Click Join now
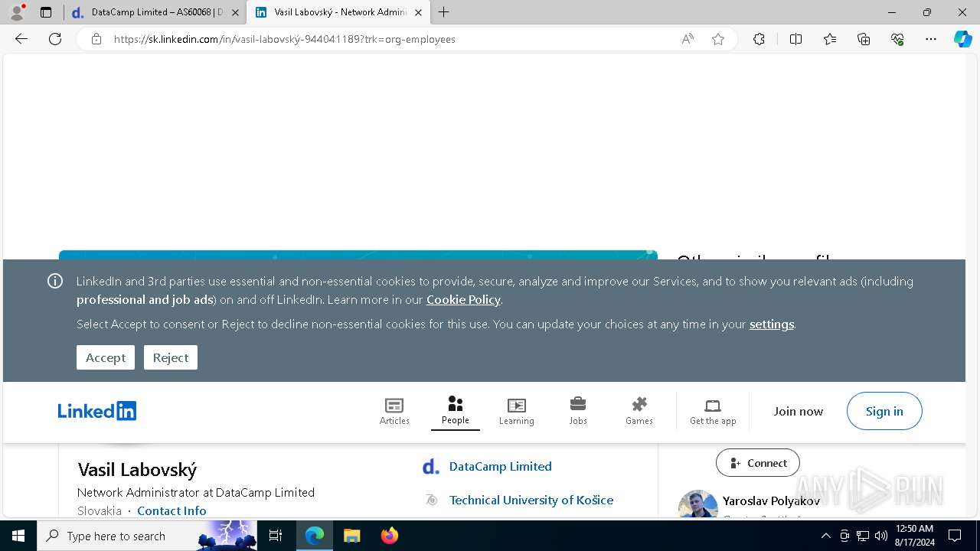The height and width of the screenshot is (551, 980). [799, 411]
